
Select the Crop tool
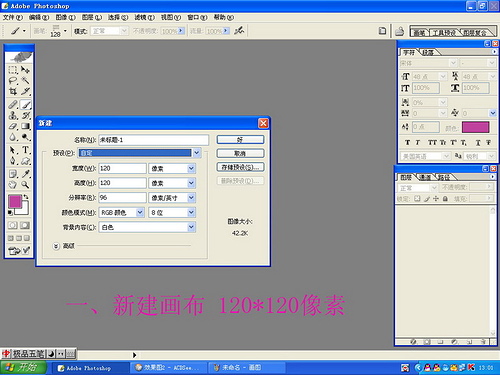[13, 91]
